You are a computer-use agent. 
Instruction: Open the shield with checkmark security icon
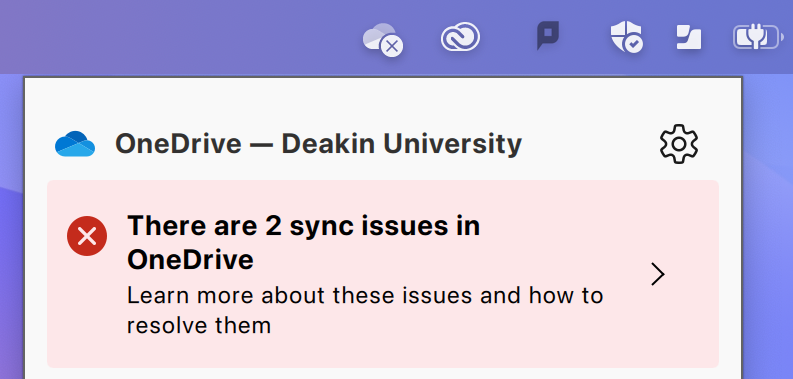point(626,37)
